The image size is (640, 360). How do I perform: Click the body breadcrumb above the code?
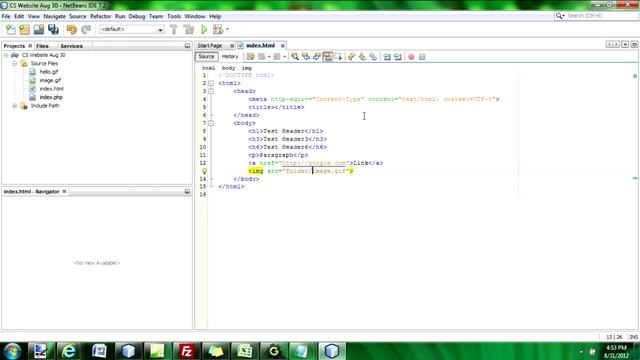228,68
